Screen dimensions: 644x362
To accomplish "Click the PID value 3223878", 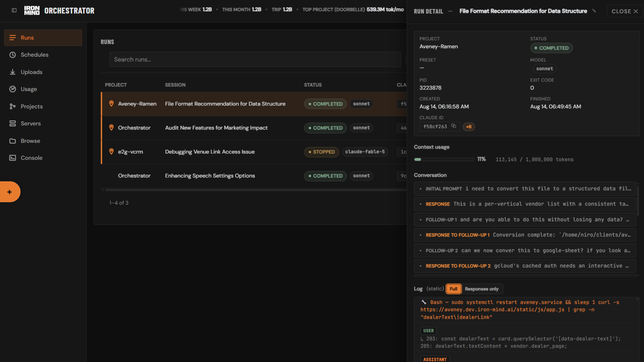I will point(430,88).
